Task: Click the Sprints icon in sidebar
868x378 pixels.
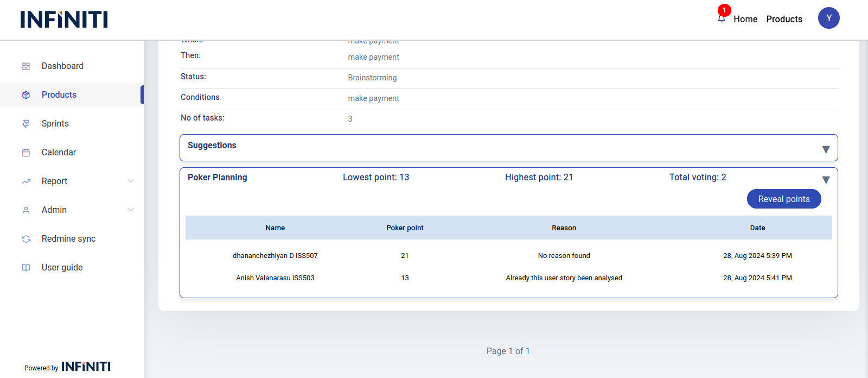Action: point(26,124)
